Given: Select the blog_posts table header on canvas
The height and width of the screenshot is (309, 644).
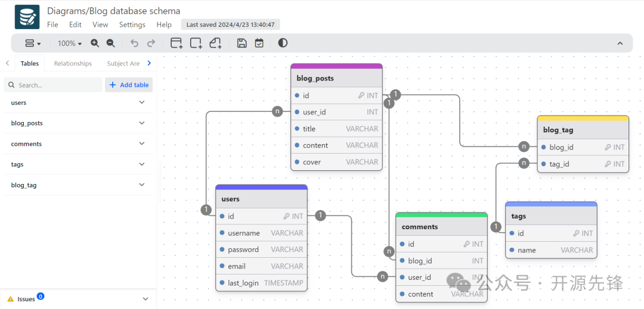Looking at the screenshot, I should [x=336, y=78].
